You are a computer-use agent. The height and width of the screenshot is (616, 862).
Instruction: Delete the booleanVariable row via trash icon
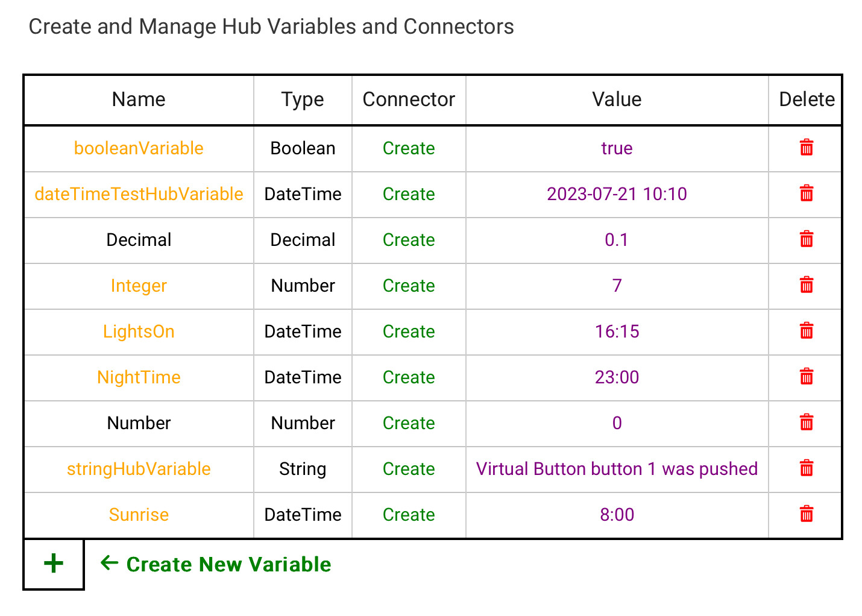[x=806, y=148]
